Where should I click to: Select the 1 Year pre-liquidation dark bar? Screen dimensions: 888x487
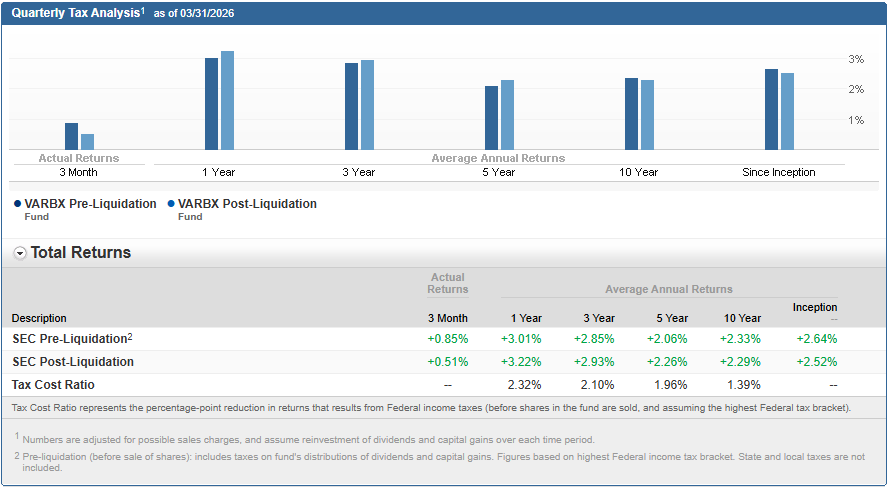click(x=211, y=104)
